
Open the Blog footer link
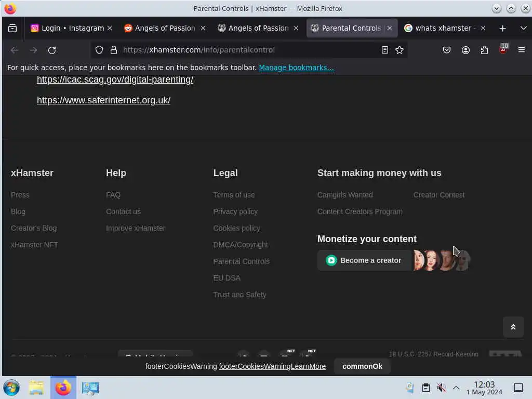pyautogui.click(x=18, y=211)
